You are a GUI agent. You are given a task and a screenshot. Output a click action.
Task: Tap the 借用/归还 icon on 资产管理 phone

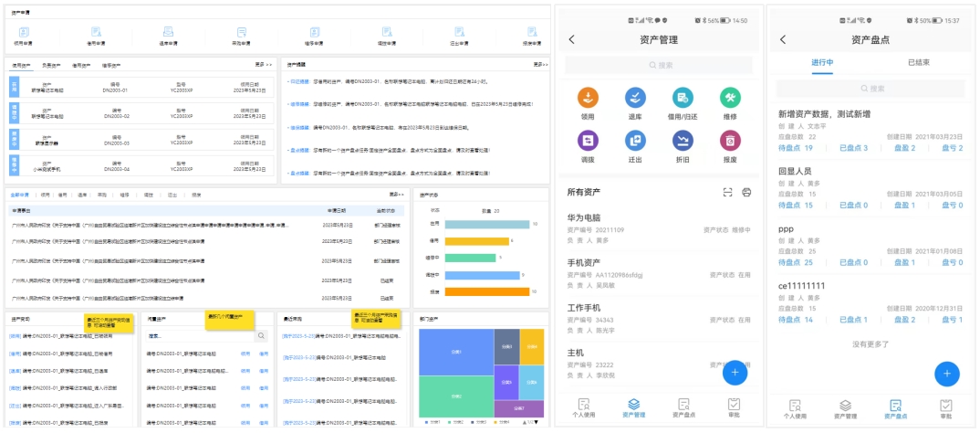tap(683, 97)
